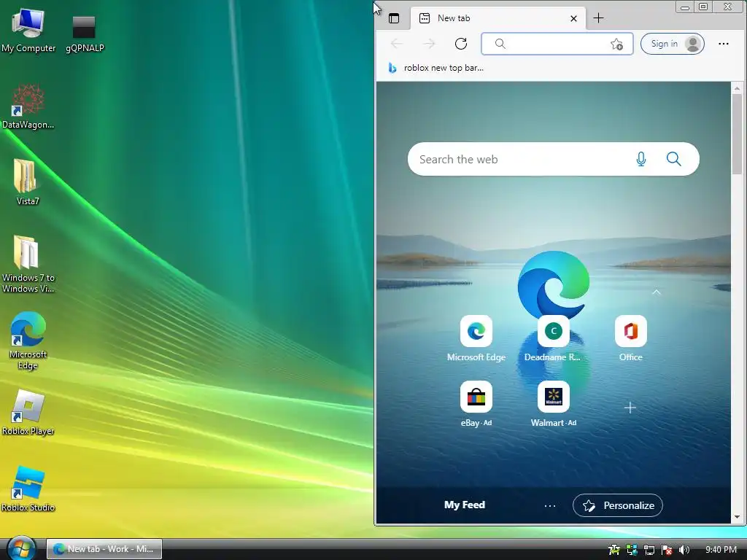Click the Personalize button
This screenshot has height=560, width=747.
618,506
